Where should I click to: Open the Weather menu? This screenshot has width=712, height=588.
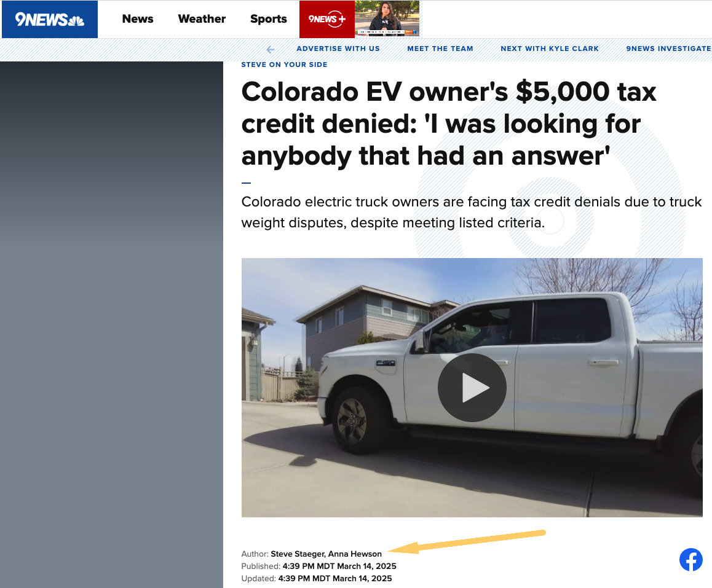tap(202, 19)
